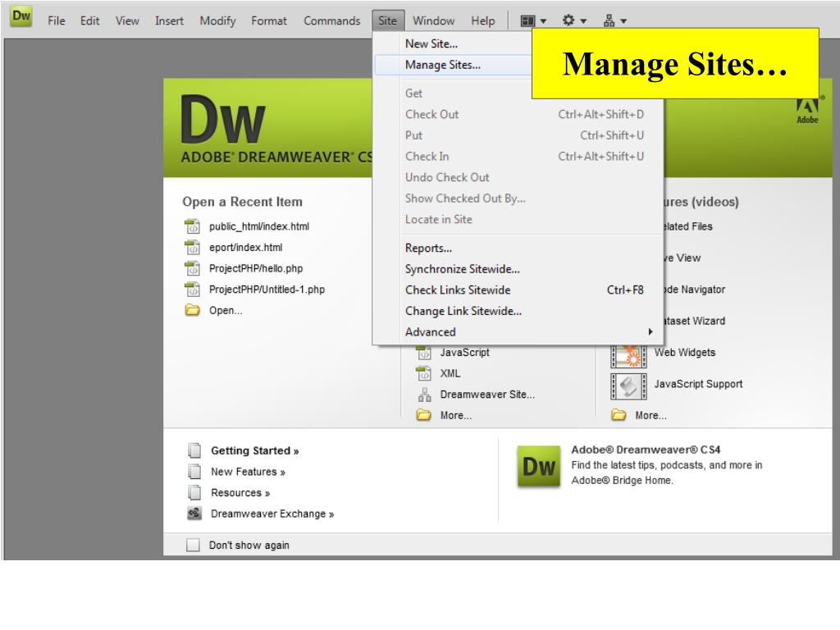Click Open... in the recent items list
840x630 pixels.
point(226,310)
